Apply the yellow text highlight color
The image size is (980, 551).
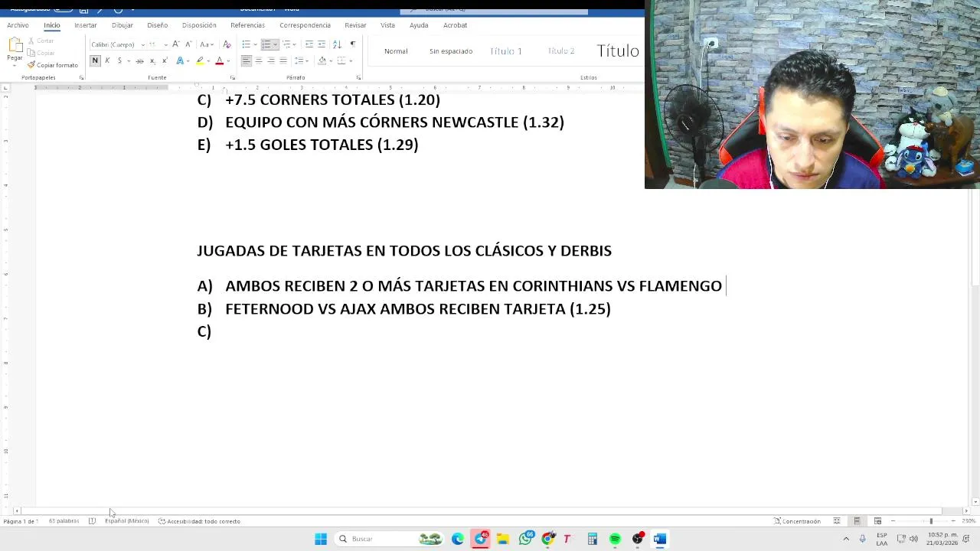point(200,60)
